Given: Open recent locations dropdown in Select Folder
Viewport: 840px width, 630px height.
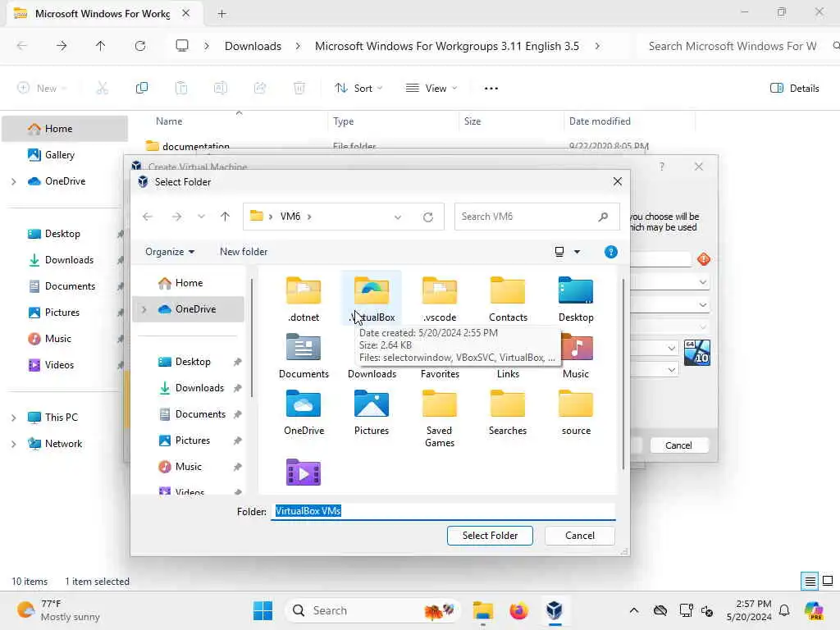Looking at the screenshot, I should (201, 217).
